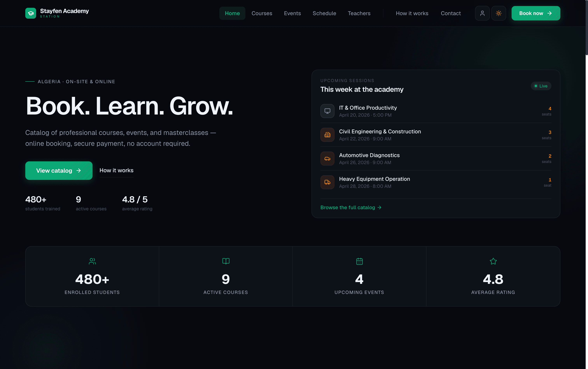Viewport: 588px width, 369px height.
Task: Toggle the light theme sun icon
Action: tap(498, 13)
